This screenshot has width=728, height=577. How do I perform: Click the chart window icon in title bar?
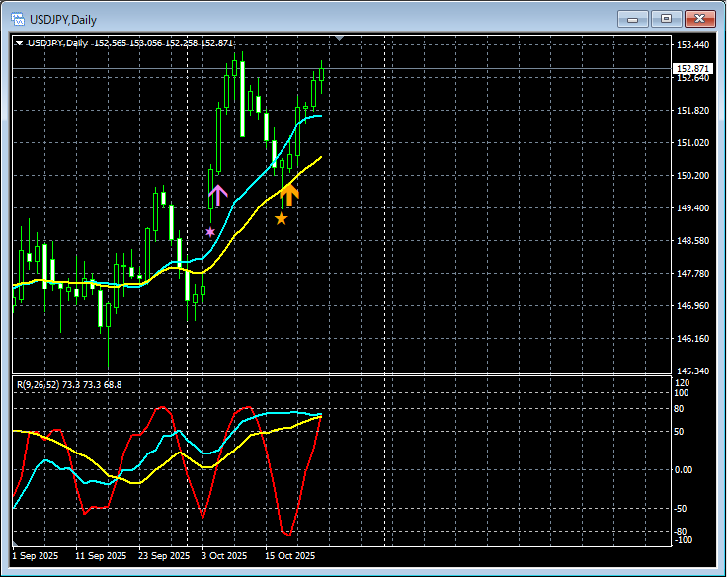coord(17,19)
